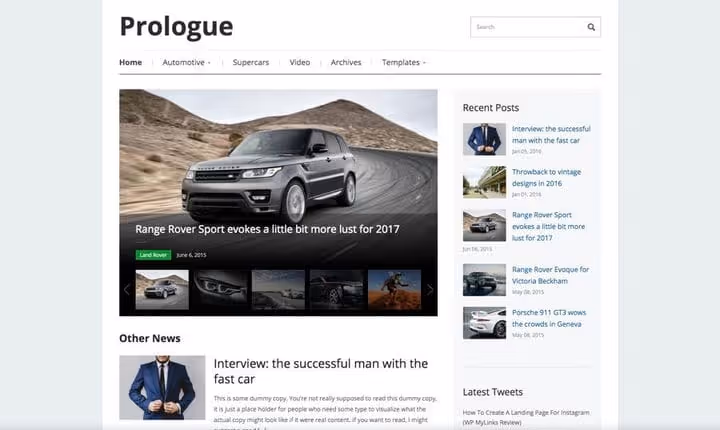
Task: Open recent post Throwback to vintage designs
Action: pos(546,177)
